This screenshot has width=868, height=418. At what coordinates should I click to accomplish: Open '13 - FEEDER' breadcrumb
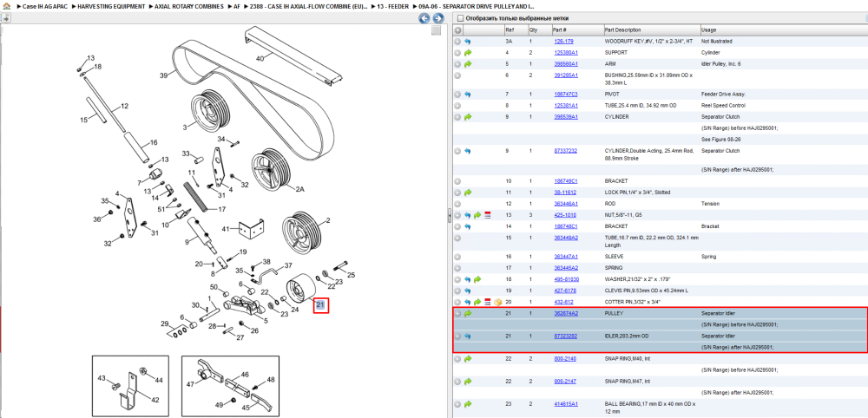click(393, 7)
